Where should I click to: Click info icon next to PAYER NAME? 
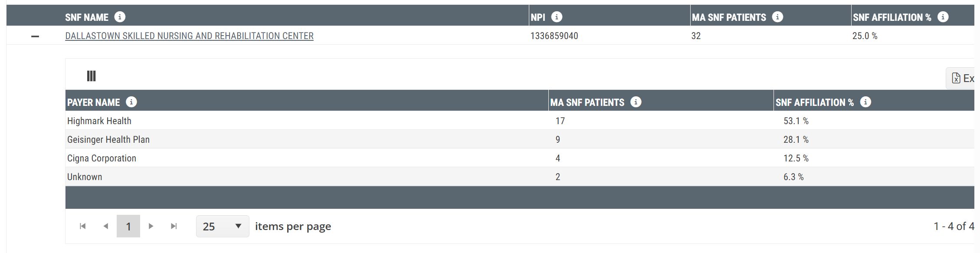[131, 102]
